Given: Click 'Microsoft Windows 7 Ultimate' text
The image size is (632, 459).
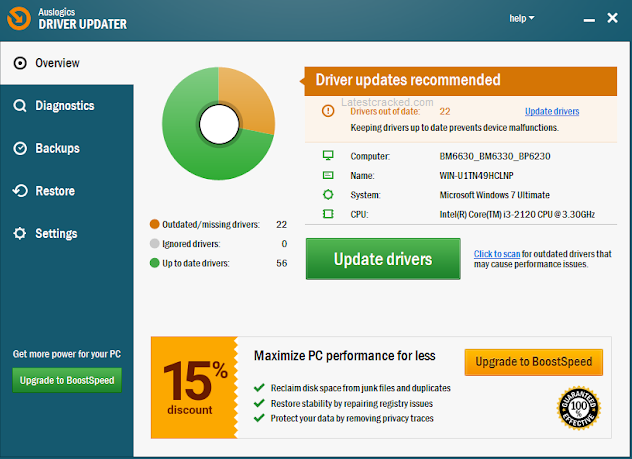Looking at the screenshot, I should pos(495,195).
